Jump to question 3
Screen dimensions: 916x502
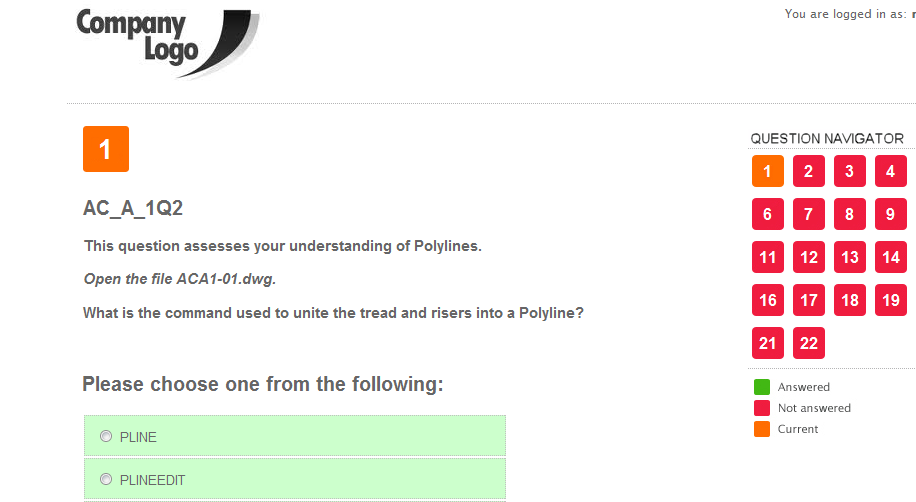[x=849, y=171]
